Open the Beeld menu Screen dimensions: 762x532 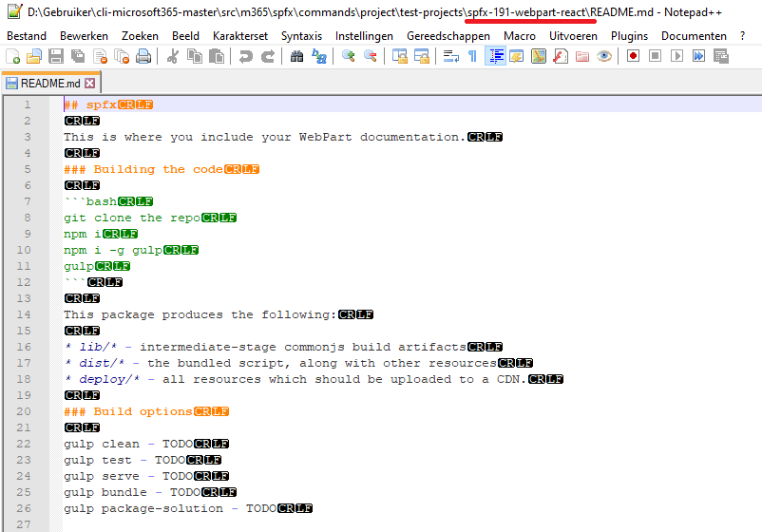pyautogui.click(x=185, y=36)
